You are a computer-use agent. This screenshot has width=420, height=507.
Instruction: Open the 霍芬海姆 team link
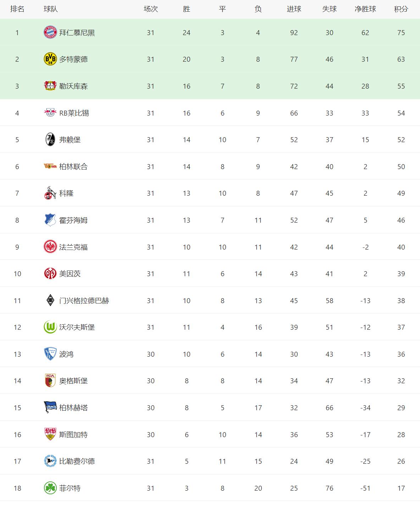[x=73, y=220]
